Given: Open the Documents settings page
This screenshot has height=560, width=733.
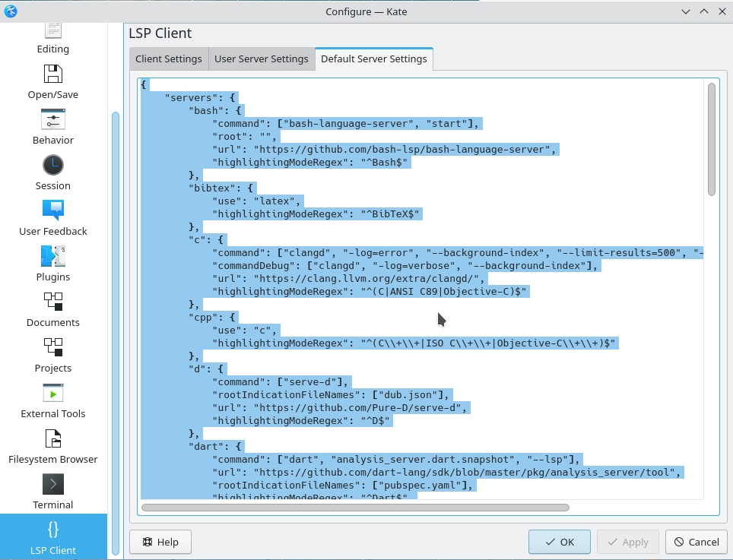Looking at the screenshot, I should click(52, 310).
